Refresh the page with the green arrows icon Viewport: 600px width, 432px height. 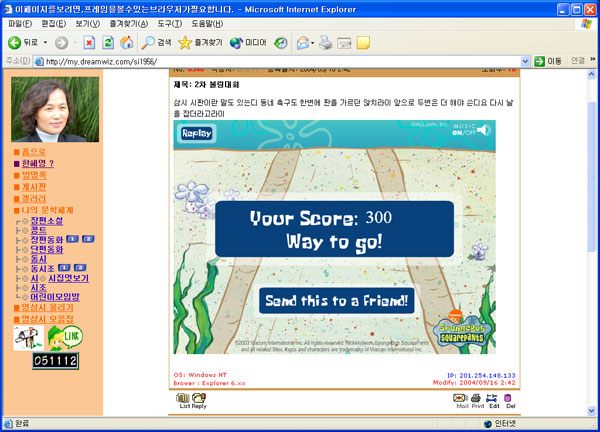tap(108, 42)
